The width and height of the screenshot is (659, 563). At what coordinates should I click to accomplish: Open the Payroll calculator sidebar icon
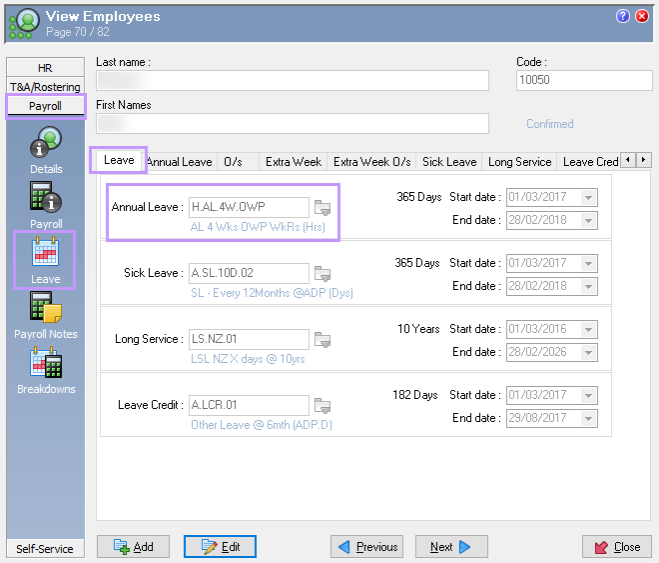click(x=46, y=197)
